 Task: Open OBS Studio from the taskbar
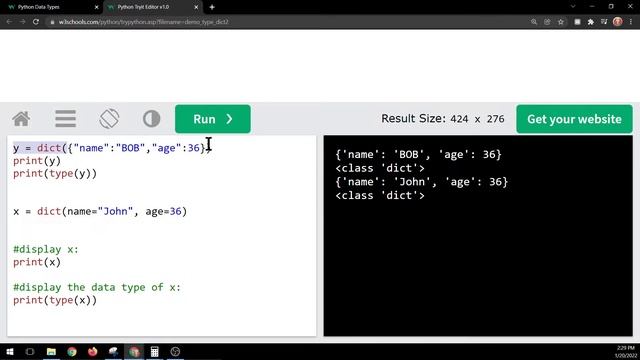176,351
